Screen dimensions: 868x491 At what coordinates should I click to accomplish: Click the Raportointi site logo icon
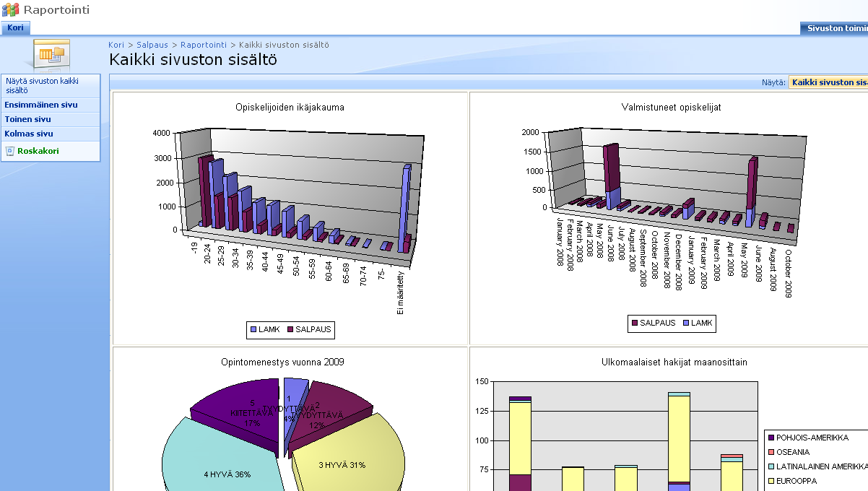pos(11,10)
